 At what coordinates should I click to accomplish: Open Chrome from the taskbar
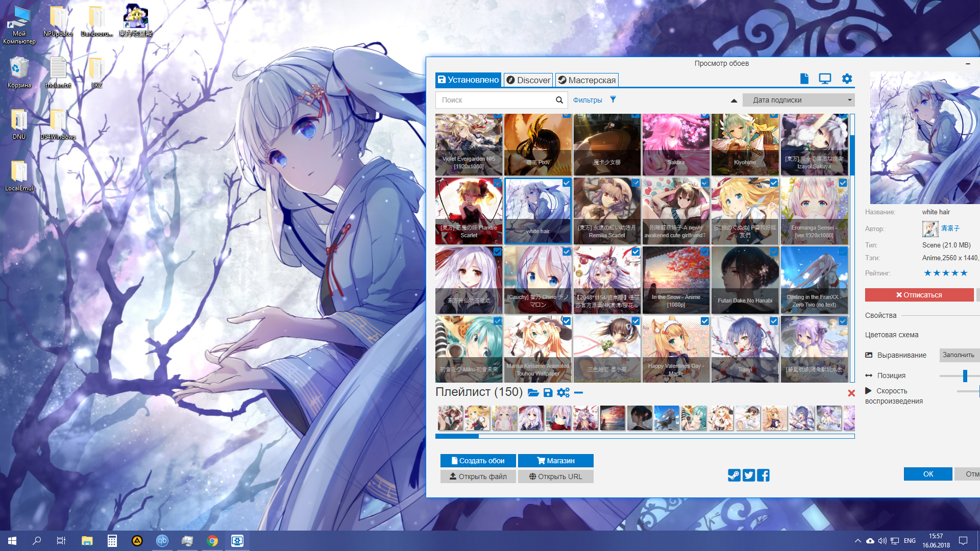point(212,541)
